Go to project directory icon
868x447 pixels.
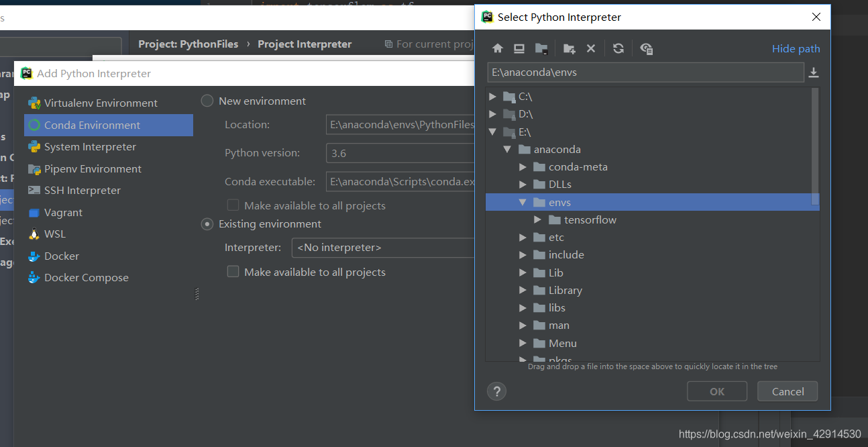click(541, 48)
